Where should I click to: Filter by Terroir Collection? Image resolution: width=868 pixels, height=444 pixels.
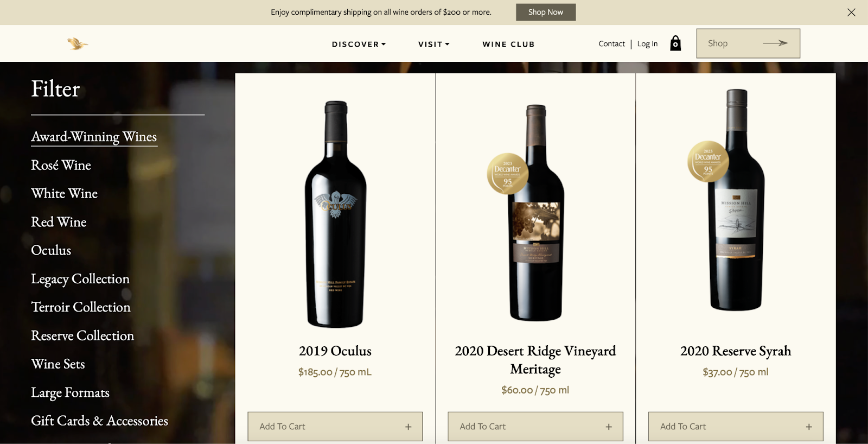pos(81,307)
